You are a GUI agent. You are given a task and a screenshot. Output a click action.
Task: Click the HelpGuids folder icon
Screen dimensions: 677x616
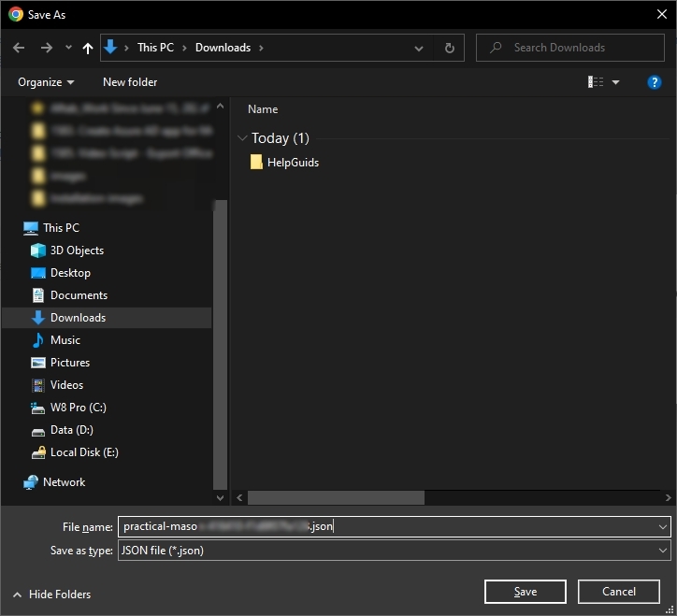(x=256, y=163)
